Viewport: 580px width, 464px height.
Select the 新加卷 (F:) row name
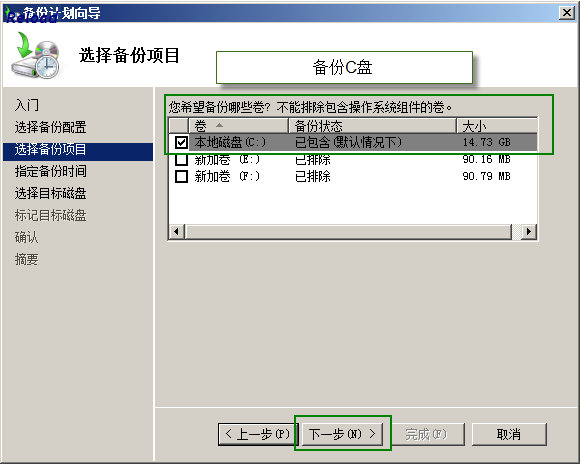tap(227, 176)
